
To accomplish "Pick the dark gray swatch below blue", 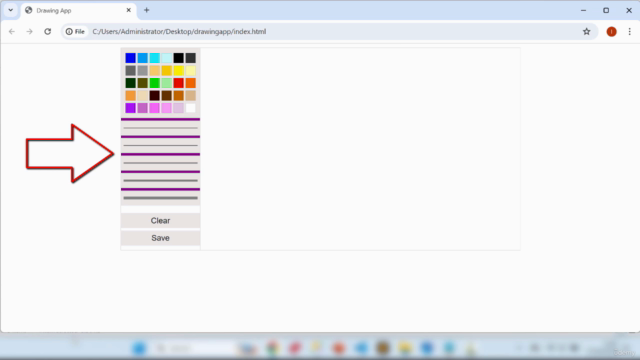I will coord(131,71).
